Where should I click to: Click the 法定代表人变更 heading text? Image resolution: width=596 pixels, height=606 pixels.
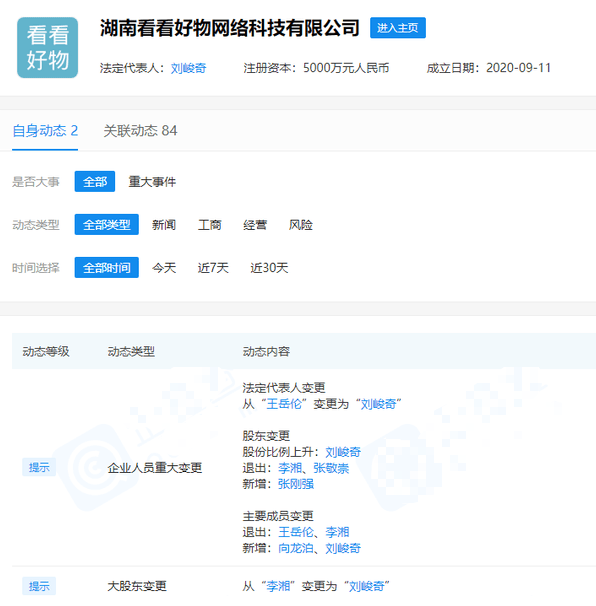[x=284, y=388]
